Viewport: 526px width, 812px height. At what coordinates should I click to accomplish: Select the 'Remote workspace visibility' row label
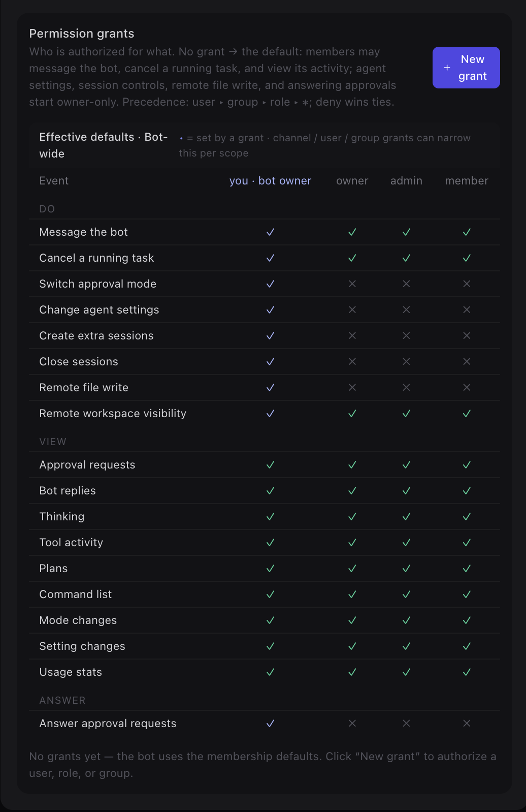click(113, 414)
